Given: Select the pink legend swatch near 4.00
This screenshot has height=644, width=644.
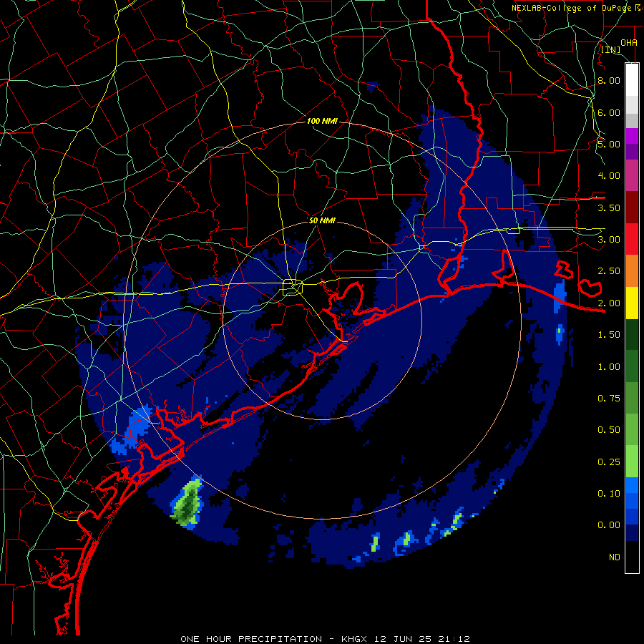Looking at the screenshot, I should [632, 175].
